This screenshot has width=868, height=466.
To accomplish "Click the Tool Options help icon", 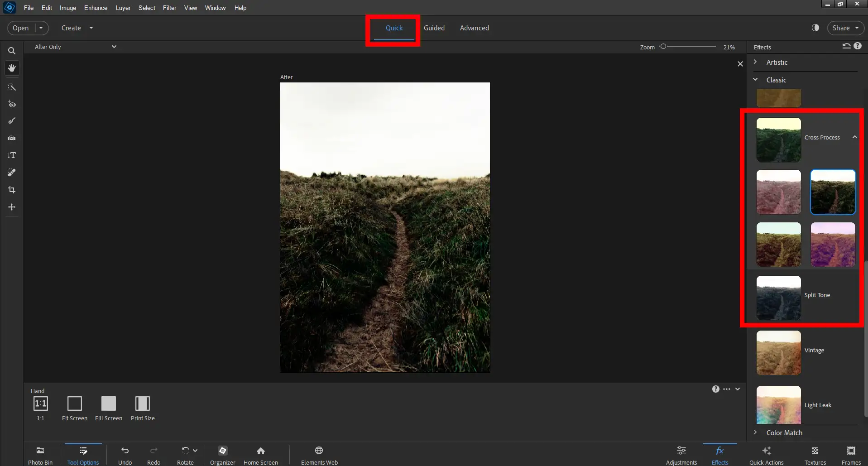I will pyautogui.click(x=716, y=389).
